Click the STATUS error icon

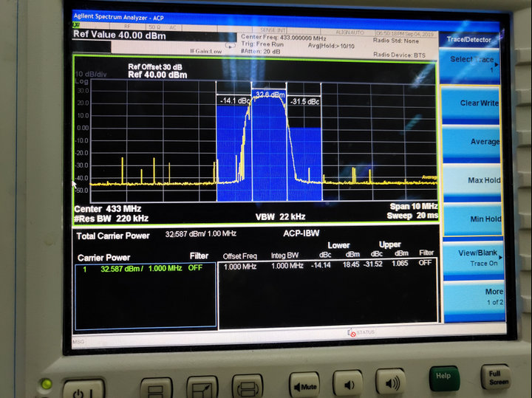coord(352,332)
